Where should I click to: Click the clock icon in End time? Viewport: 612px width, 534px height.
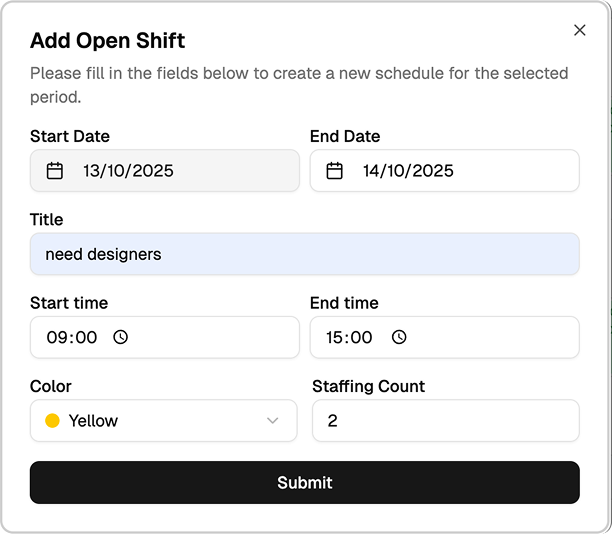[399, 338]
